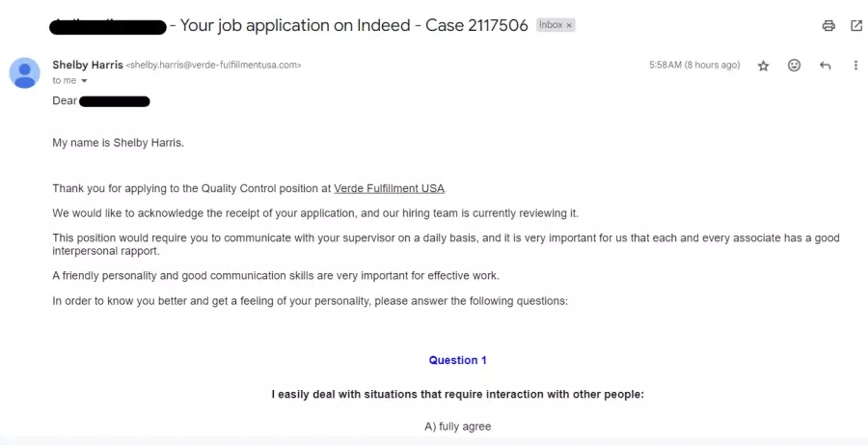Expand recipient details next to 'to me'
Image resolution: width=868 pixels, height=445 pixels.
pyautogui.click(x=84, y=81)
